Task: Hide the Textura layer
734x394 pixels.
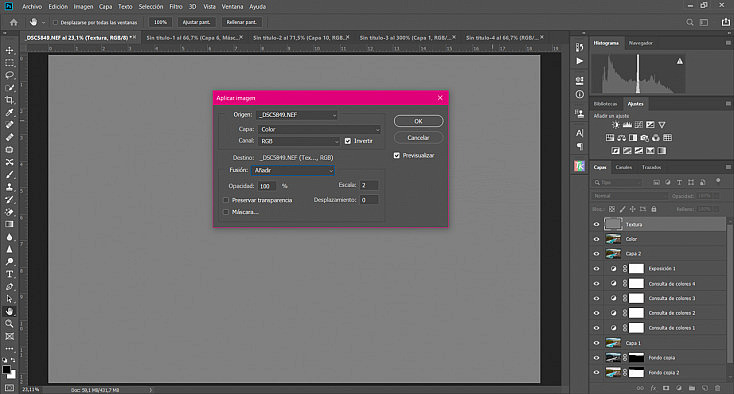Action: click(596, 224)
